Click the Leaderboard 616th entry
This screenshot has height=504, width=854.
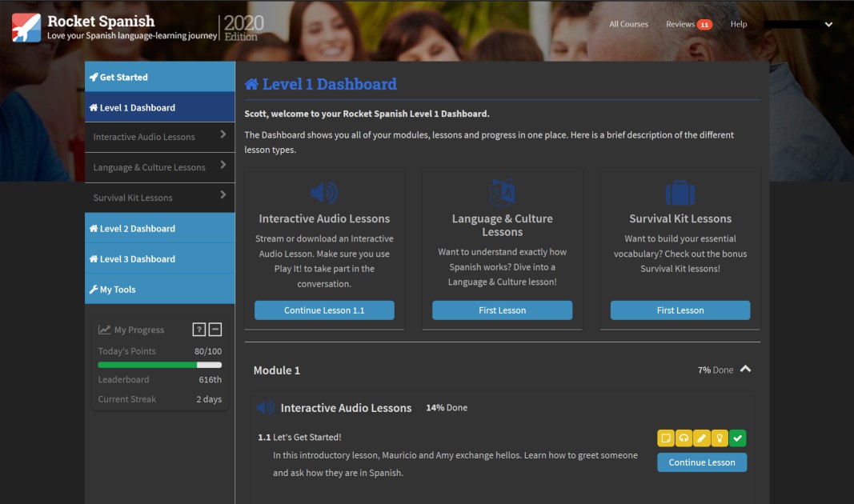click(159, 379)
